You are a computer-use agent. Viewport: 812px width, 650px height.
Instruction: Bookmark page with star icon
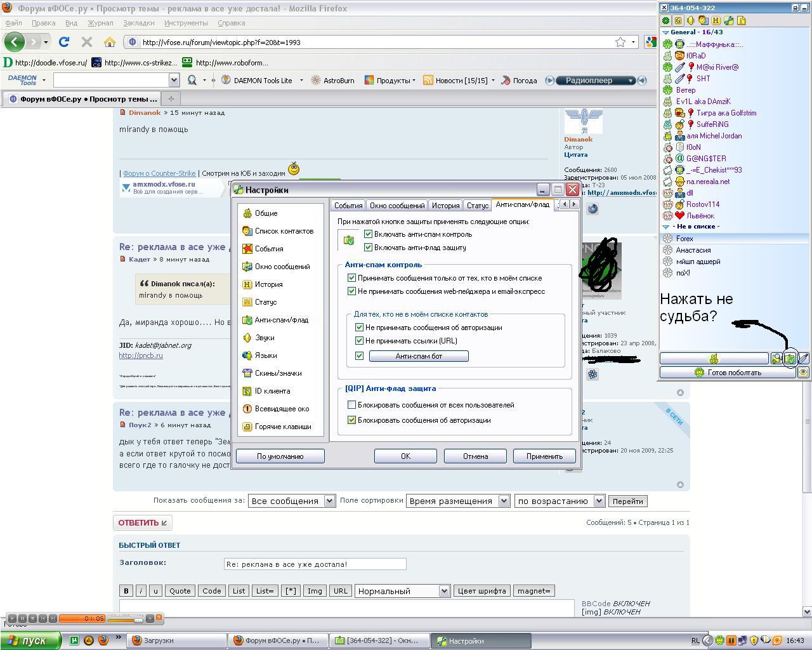tap(620, 42)
